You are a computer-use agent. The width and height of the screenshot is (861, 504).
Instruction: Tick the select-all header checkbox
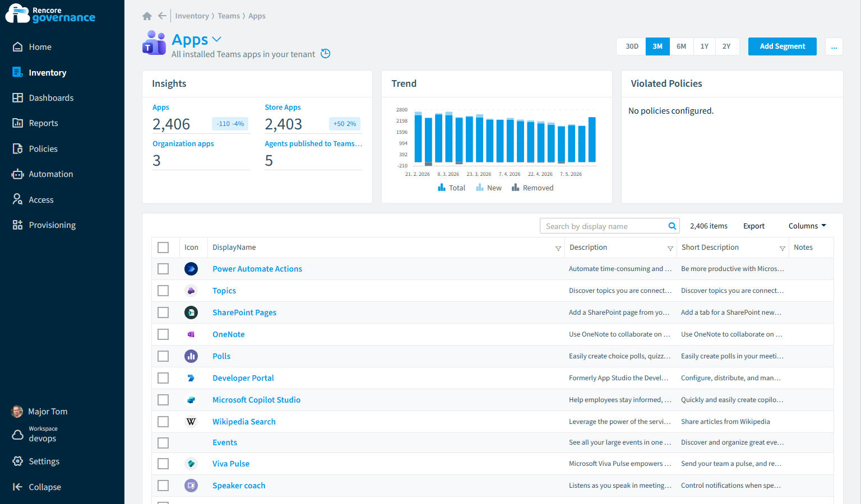click(x=163, y=248)
